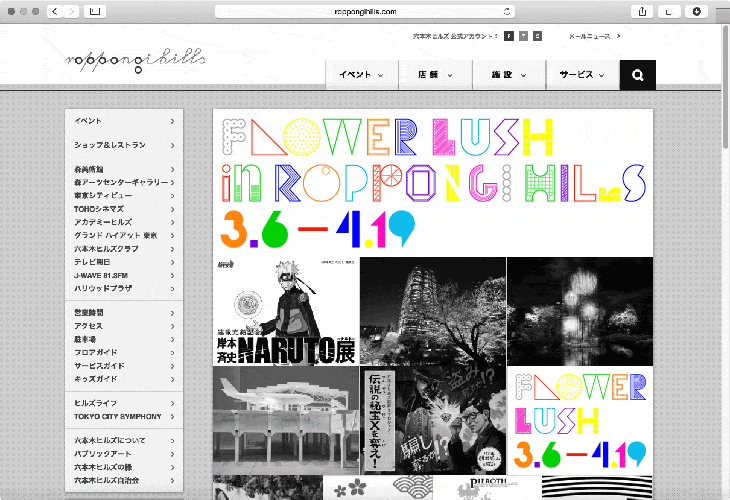
Task: Open the テレビ朝日 sidebar link
Action: click(124, 262)
